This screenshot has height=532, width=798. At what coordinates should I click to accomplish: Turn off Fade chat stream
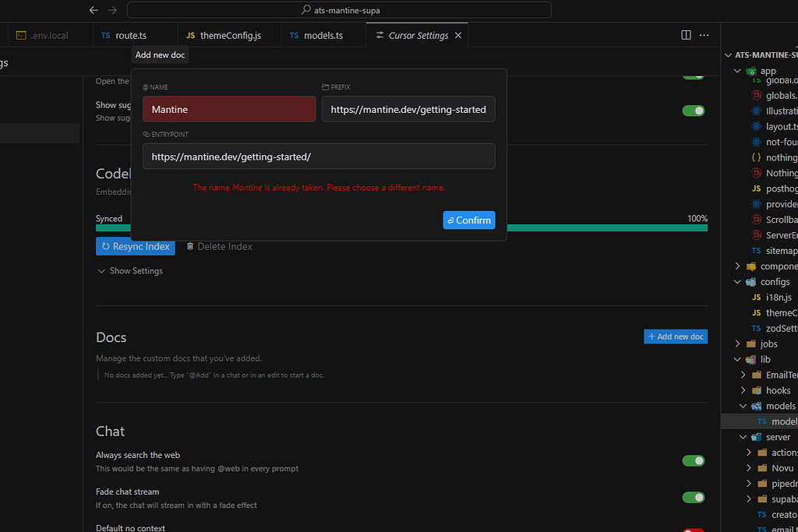click(693, 497)
